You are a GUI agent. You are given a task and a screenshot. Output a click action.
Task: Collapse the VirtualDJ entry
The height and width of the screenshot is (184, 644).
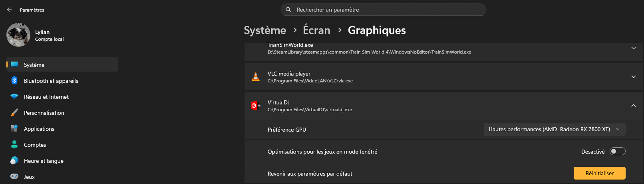click(633, 106)
